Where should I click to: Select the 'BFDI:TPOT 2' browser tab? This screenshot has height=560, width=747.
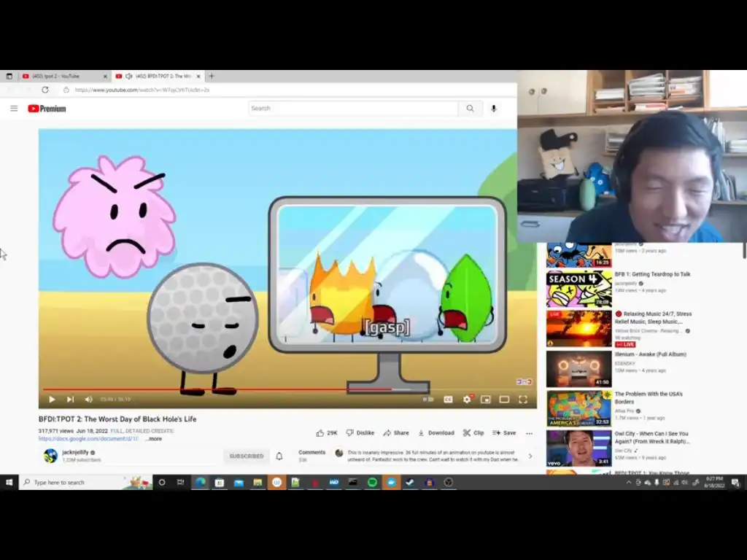click(x=158, y=76)
